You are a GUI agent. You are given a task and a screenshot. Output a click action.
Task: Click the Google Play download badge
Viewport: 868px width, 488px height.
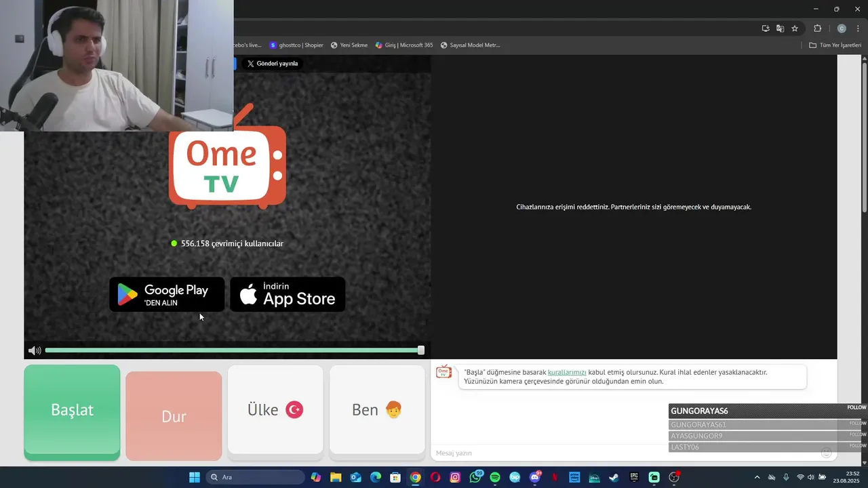click(x=167, y=294)
